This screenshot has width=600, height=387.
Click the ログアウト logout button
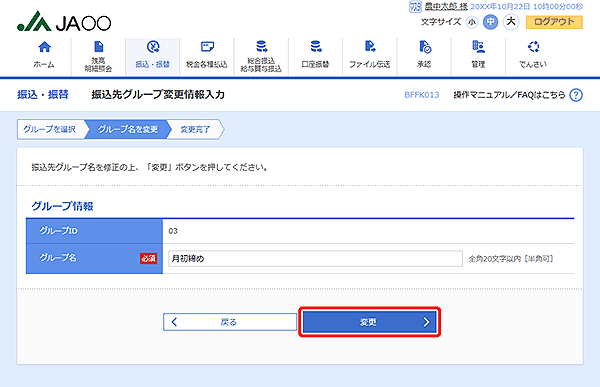click(x=554, y=22)
